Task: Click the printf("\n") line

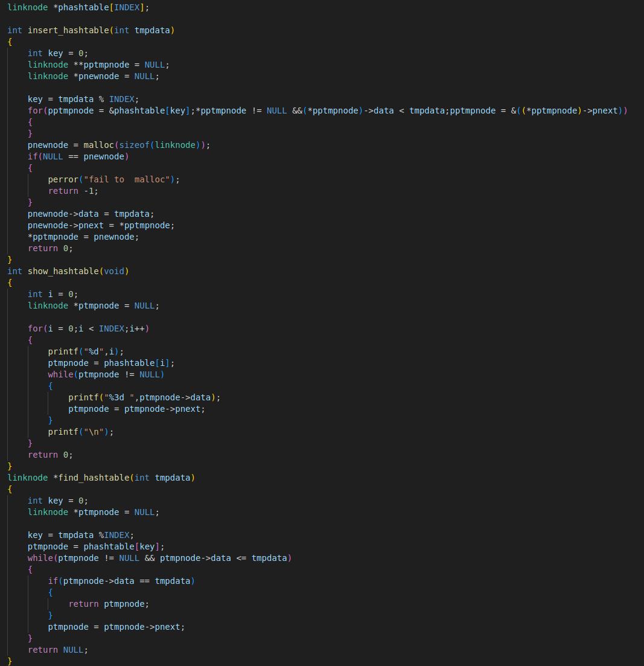Action: pyautogui.click(x=81, y=432)
